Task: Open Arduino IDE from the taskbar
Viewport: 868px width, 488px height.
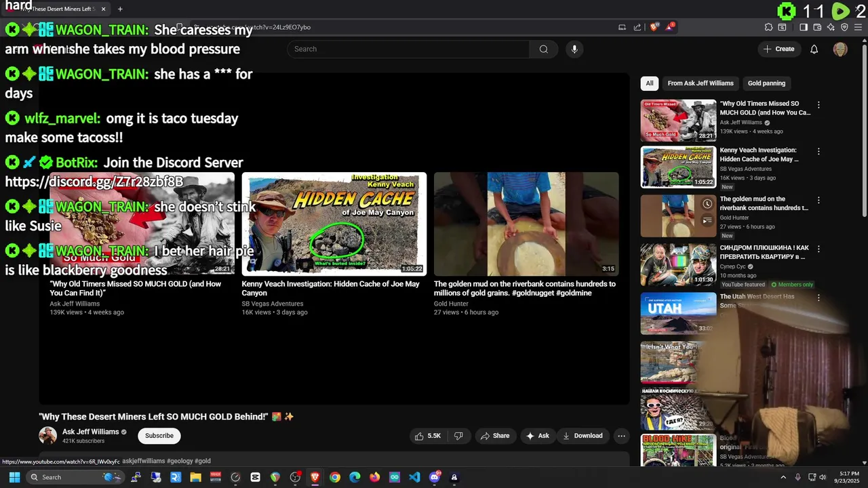Action: click(x=395, y=477)
